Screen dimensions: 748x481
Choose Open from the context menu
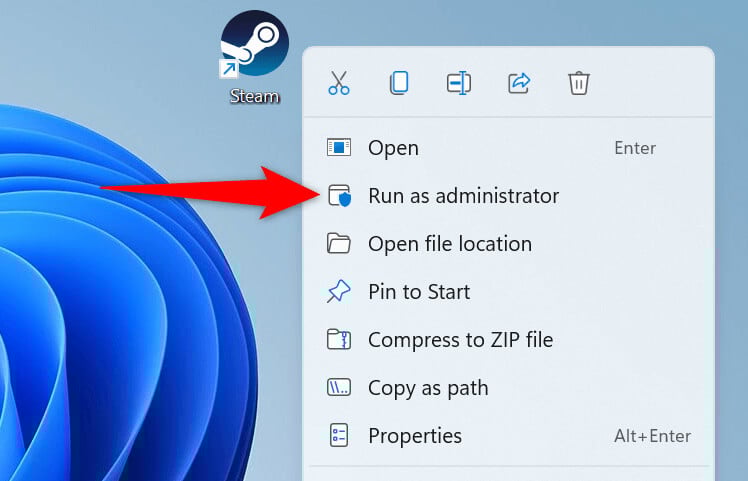tap(509, 148)
